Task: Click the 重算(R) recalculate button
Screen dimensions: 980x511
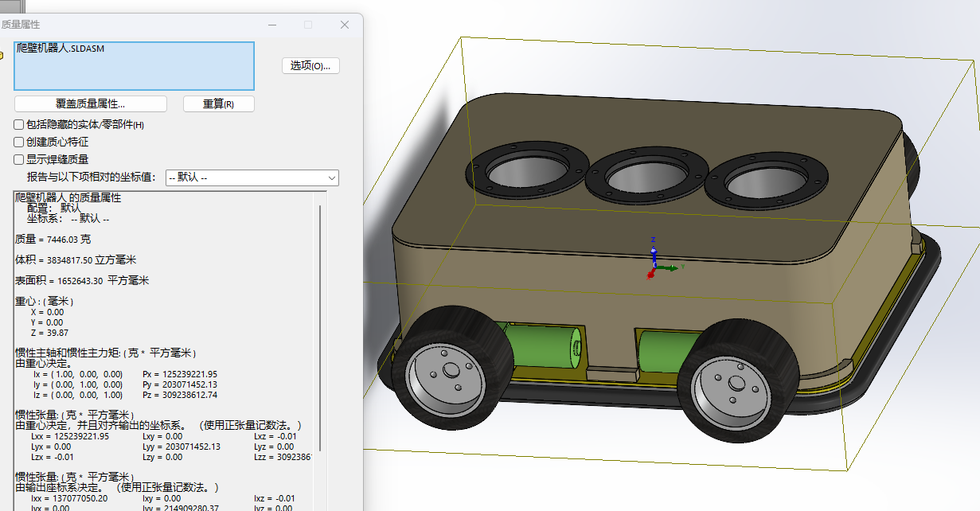Action: pos(218,104)
